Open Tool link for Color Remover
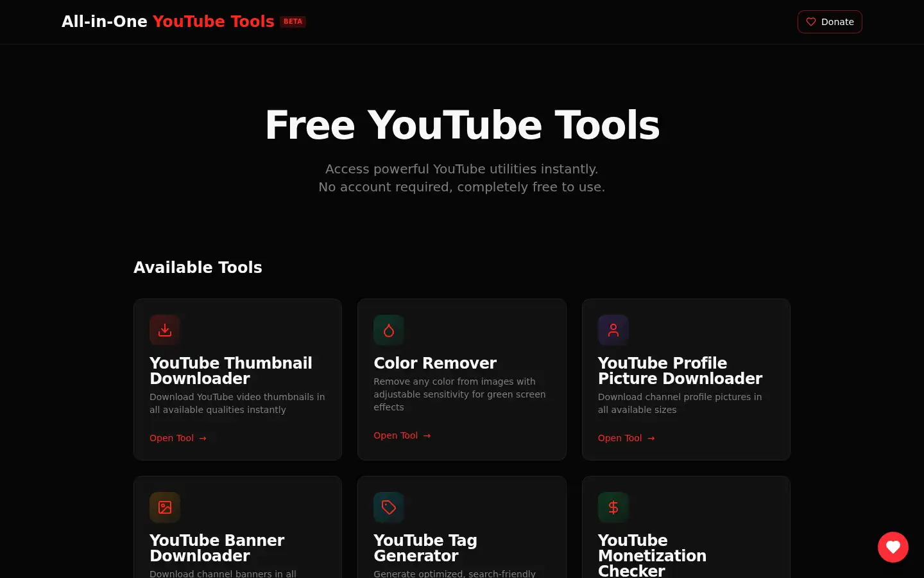 tap(402, 435)
